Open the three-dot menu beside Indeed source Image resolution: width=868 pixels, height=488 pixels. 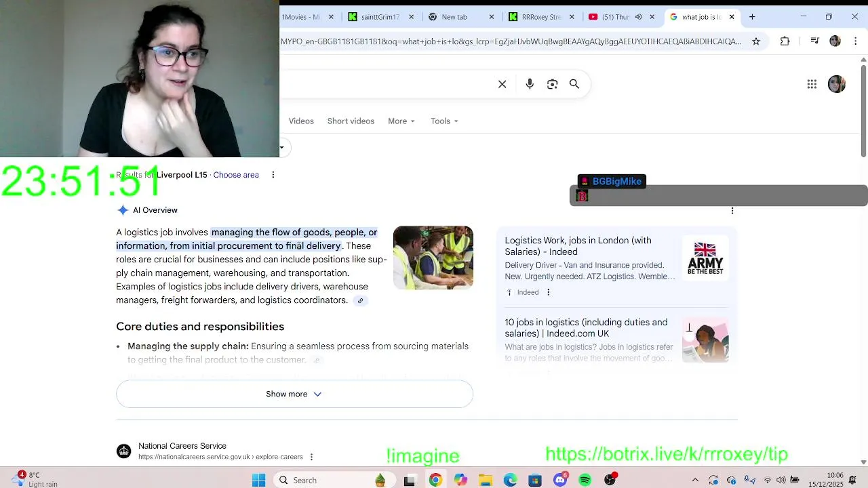(549, 292)
